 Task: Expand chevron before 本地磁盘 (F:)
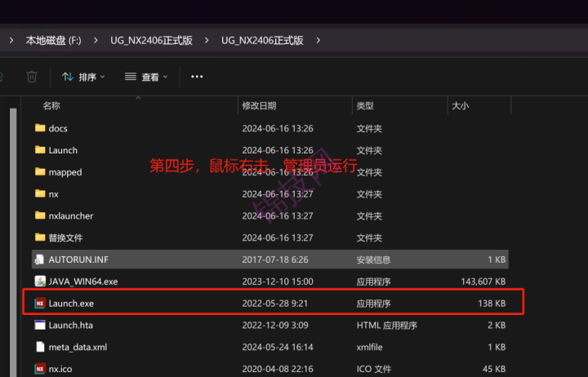coord(11,40)
